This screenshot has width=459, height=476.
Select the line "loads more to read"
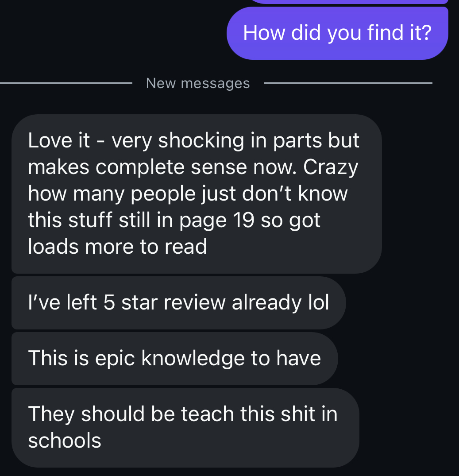coord(117,247)
